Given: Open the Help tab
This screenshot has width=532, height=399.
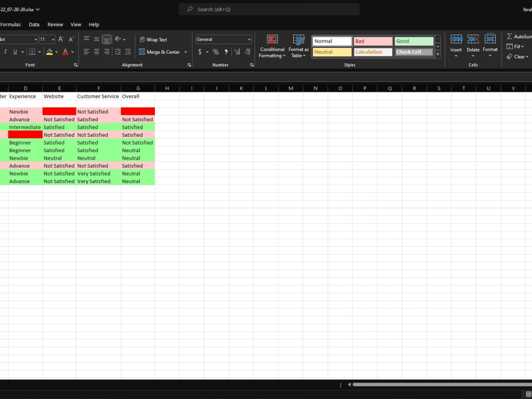Looking at the screenshot, I should [x=94, y=24].
